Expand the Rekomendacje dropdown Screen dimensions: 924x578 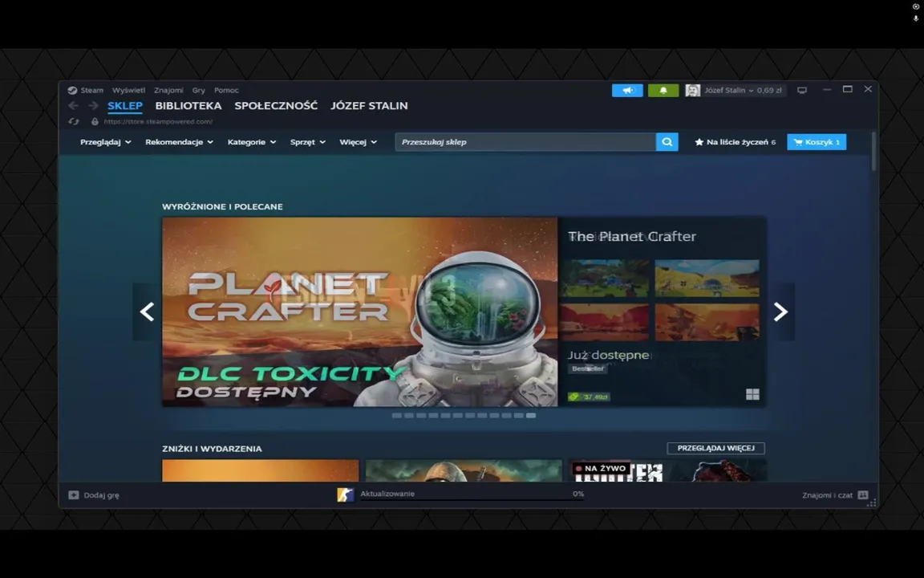[179, 142]
